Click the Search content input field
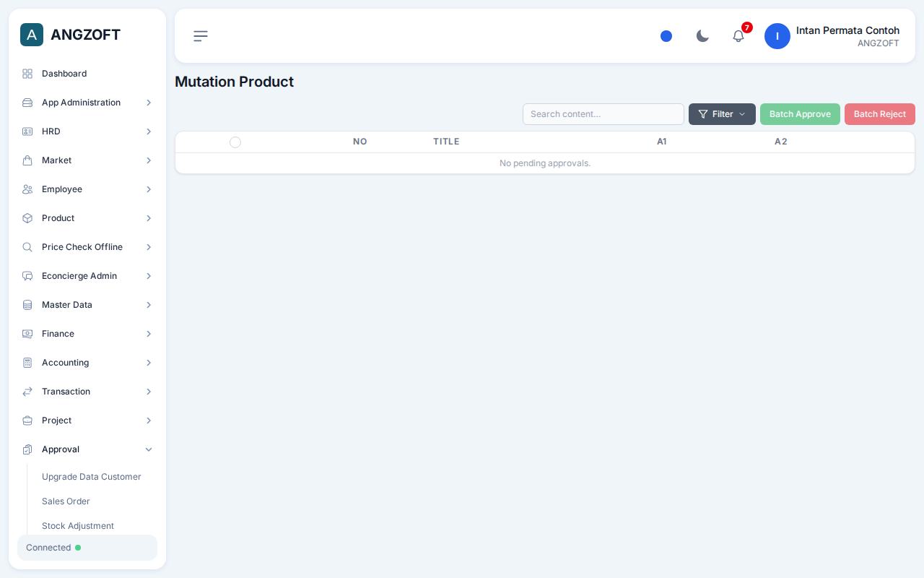Viewport: 924px width, 578px height. 603,114
